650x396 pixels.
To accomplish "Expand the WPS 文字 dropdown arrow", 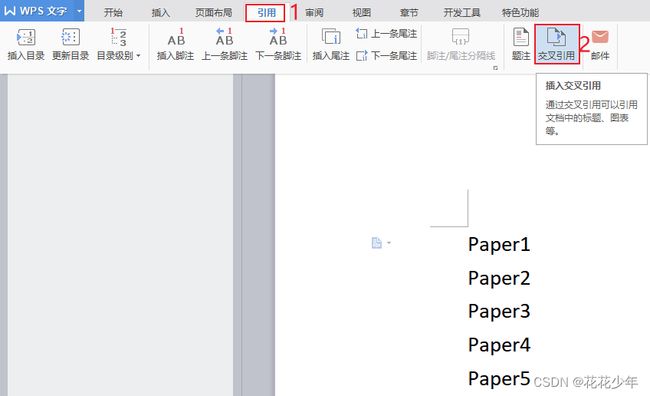I will pos(79,11).
